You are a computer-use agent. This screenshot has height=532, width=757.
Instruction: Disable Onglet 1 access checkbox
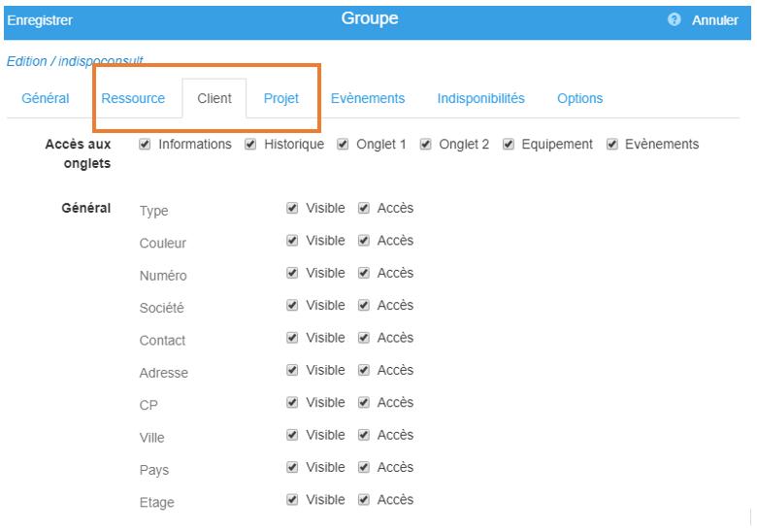coord(343,144)
